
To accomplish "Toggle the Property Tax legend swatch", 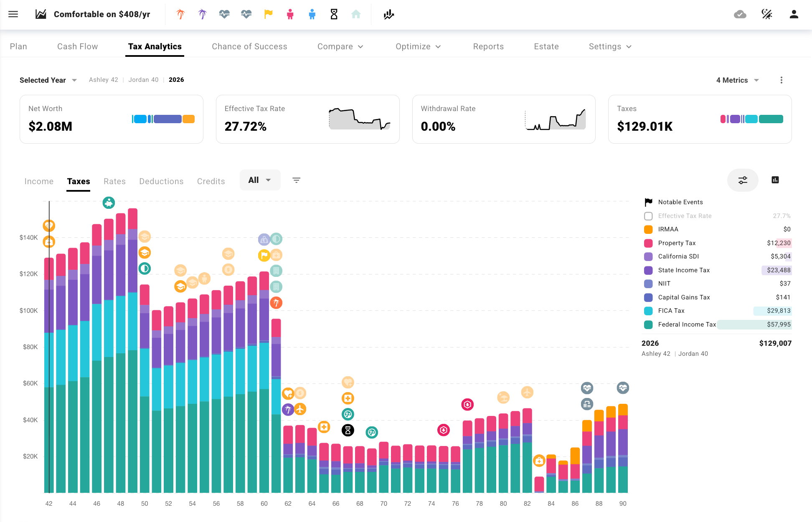I will pos(648,243).
